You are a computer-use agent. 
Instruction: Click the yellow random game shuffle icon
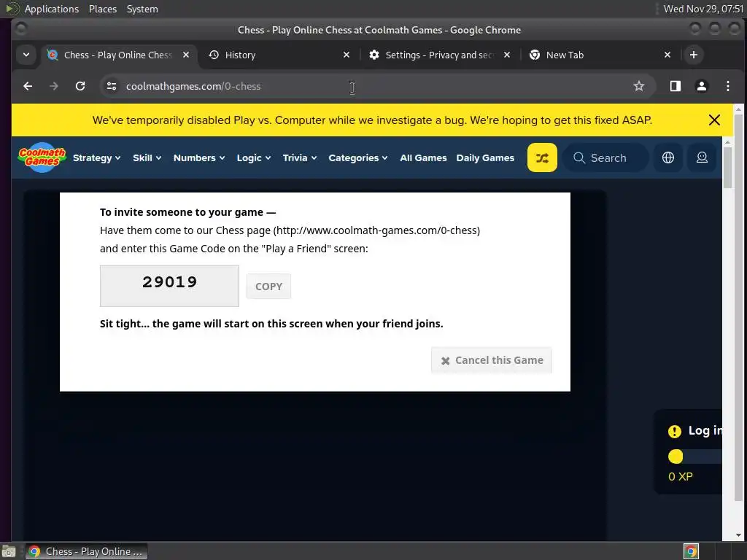[542, 157]
